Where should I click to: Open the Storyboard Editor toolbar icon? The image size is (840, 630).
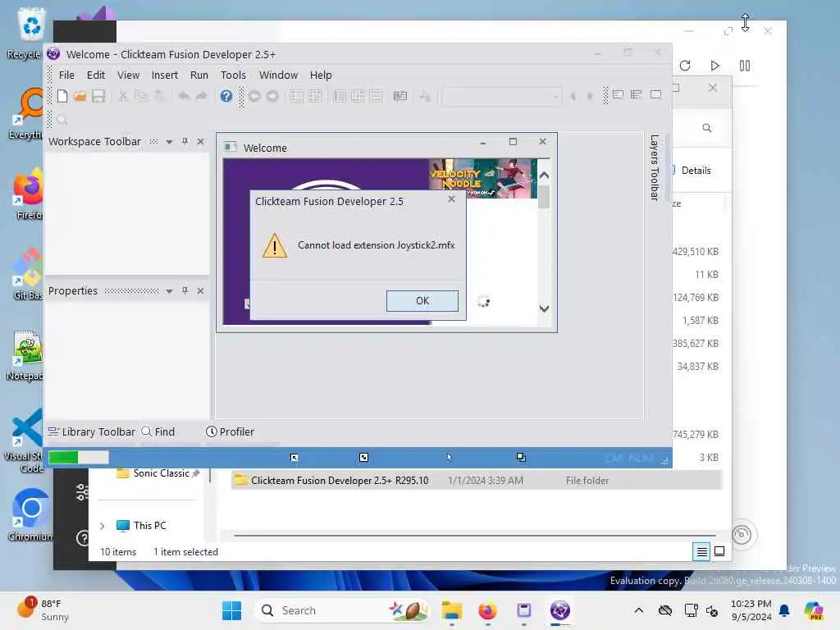tap(297, 96)
